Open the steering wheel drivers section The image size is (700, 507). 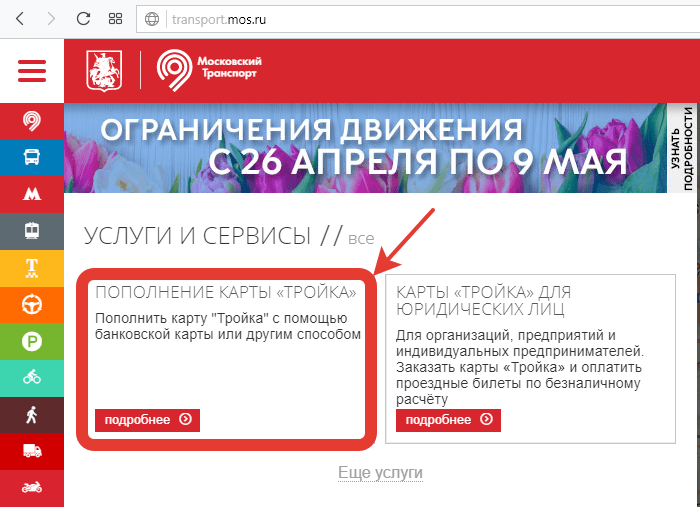coord(32,304)
